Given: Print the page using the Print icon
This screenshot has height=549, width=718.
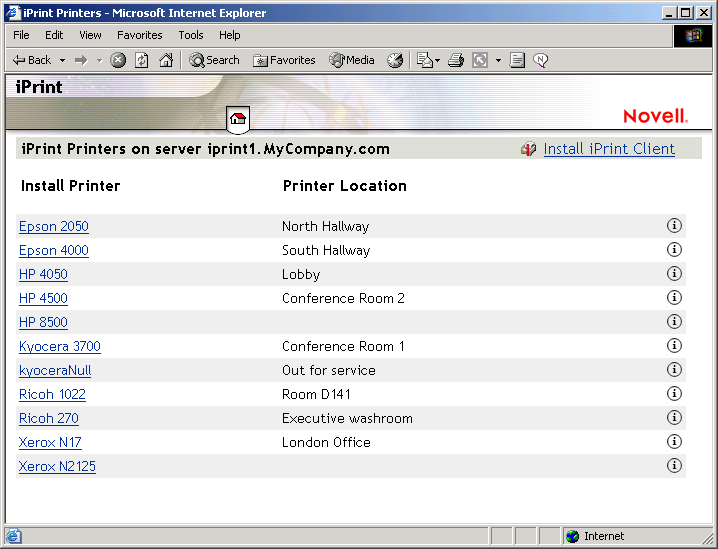Looking at the screenshot, I should point(456,60).
